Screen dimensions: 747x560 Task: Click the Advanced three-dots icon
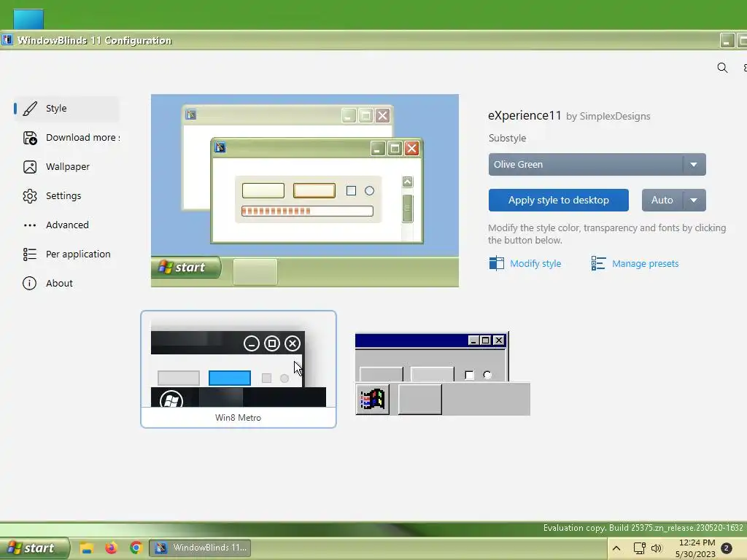29,225
